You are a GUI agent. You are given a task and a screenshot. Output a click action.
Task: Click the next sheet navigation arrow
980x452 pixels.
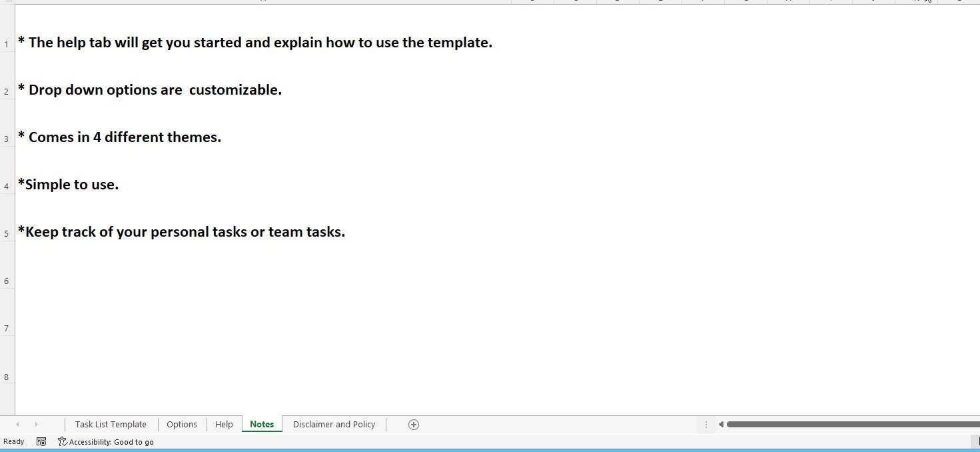coord(35,424)
